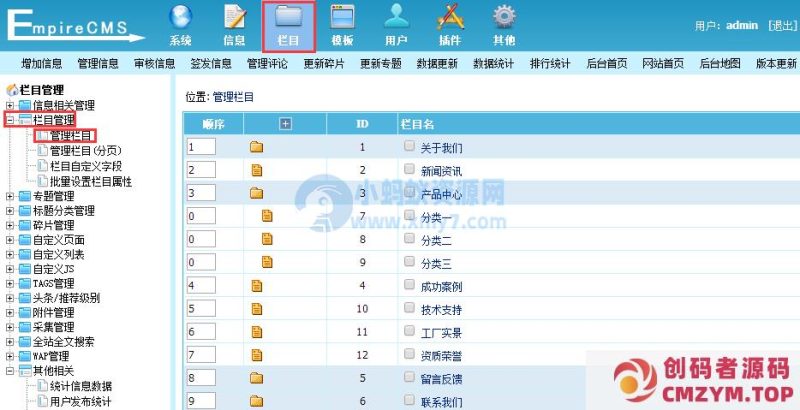Click folder icon in 产品中心 row
The image size is (800, 410).
click(x=257, y=193)
